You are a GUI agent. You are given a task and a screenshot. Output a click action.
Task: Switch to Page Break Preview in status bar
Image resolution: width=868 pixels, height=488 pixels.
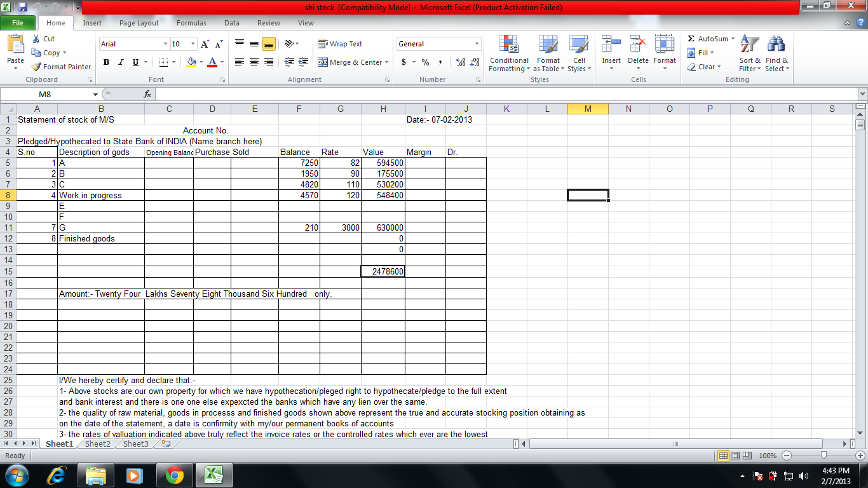(747, 456)
